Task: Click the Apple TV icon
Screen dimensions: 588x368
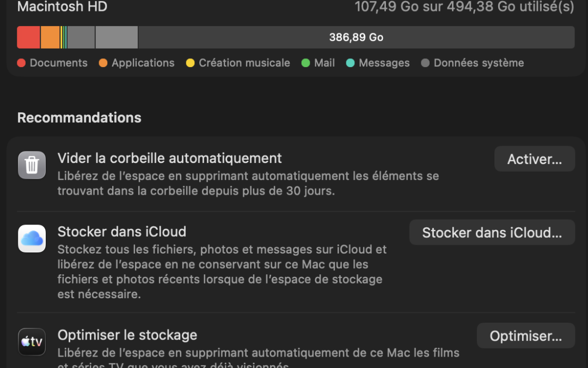Action: tap(32, 342)
